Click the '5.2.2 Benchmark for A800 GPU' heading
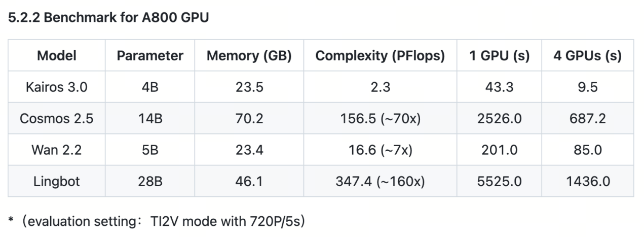The image size is (644, 237). [x=109, y=17]
